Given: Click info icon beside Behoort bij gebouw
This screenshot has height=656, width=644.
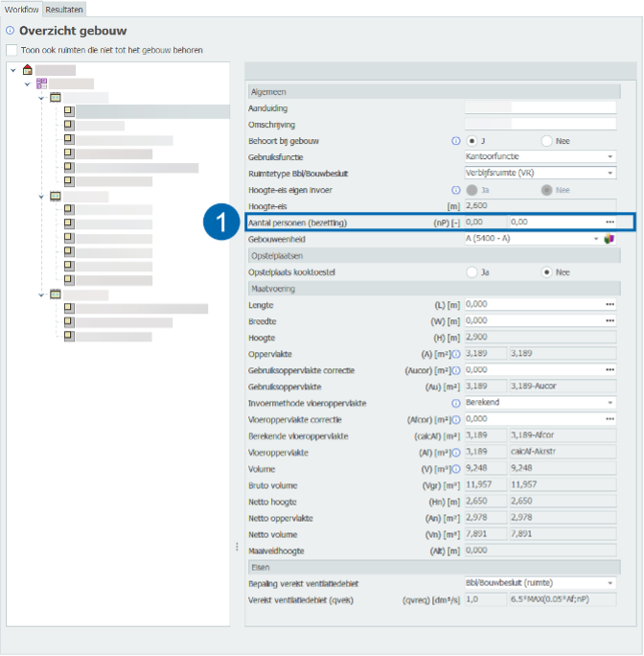Looking at the screenshot, I should click(x=456, y=141).
